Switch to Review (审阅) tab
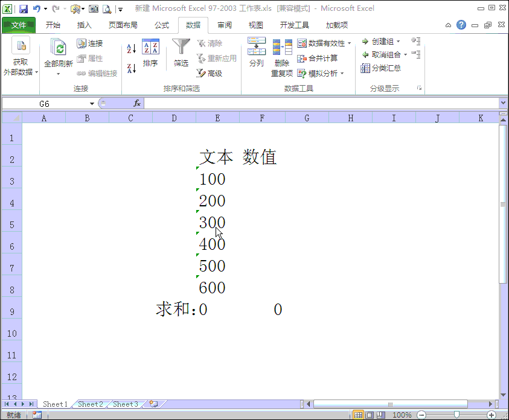 click(225, 25)
